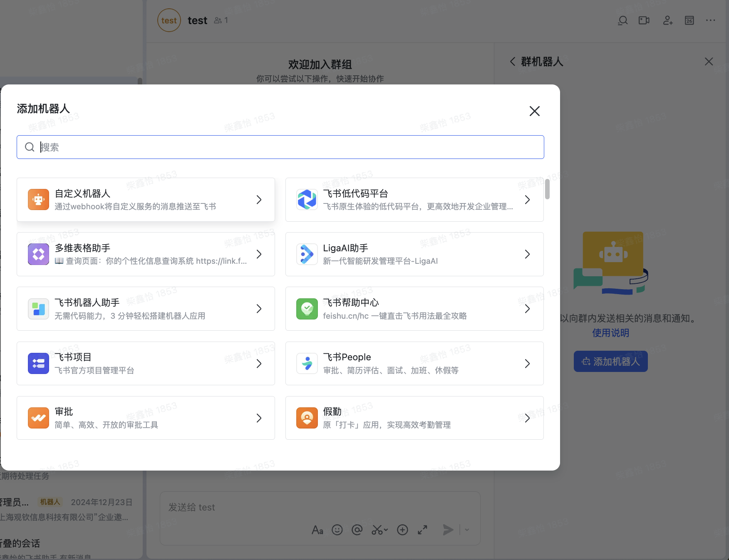Screen dimensions: 729x560
Task: Click the plus attachment icon
Action: pyautogui.click(x=402, y=530)
